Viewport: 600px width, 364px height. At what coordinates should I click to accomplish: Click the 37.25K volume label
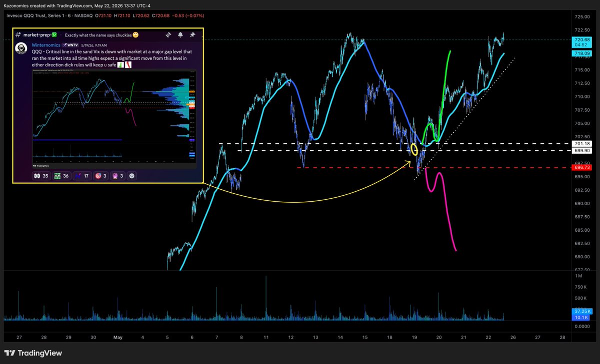(x=582, y=311)
